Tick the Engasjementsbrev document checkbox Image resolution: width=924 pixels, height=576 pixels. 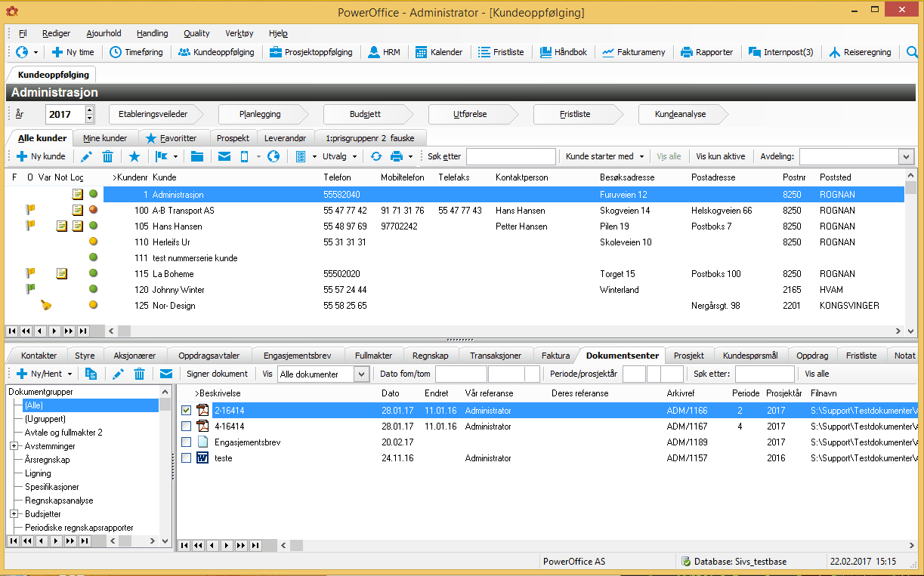187,442
